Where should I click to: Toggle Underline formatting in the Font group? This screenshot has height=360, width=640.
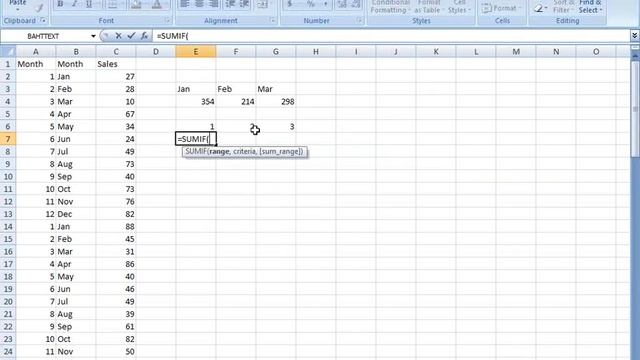coord(89,4)
